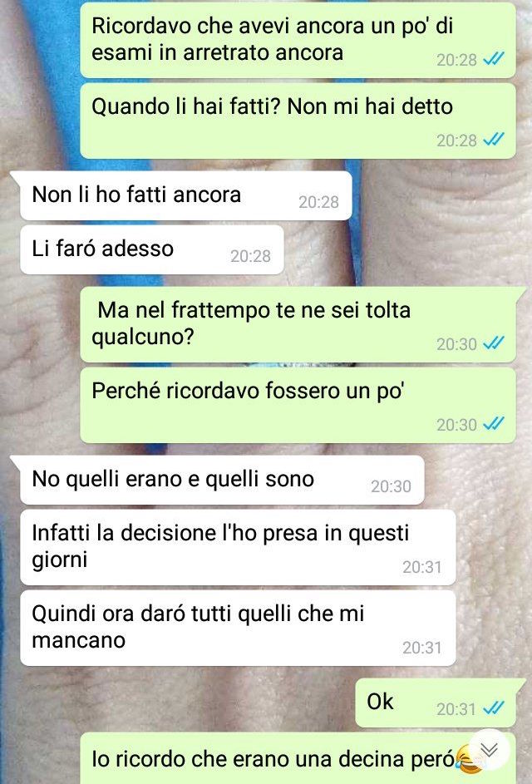
Task: Select 'Io ricordo che erano una decina' message
Action: pos(298,758)
